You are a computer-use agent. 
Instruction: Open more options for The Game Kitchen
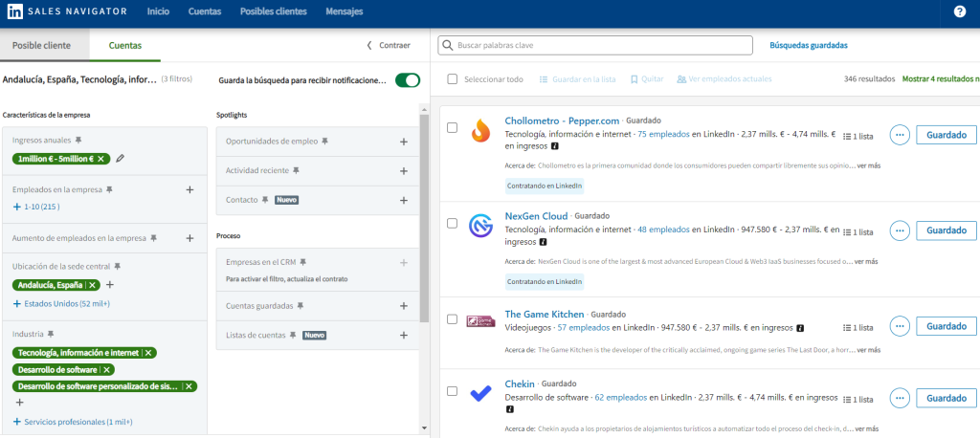coord(900,326)
